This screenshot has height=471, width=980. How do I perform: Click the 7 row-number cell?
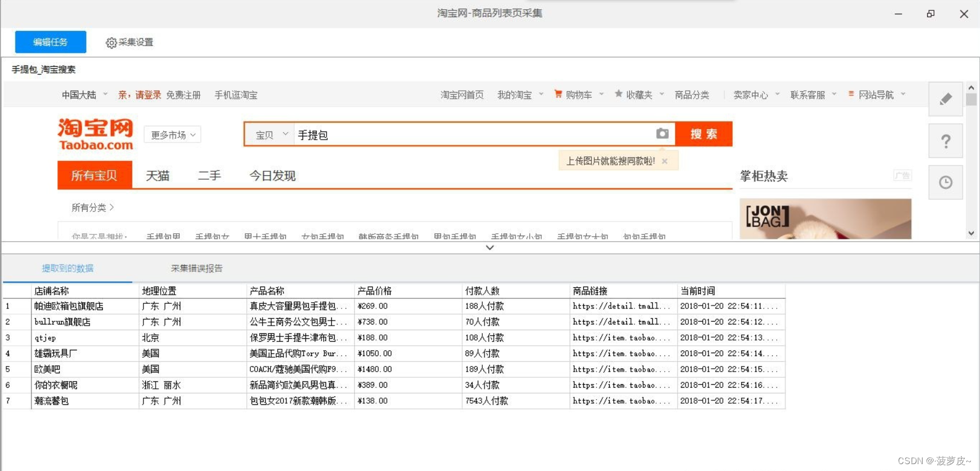coord(17,401)
